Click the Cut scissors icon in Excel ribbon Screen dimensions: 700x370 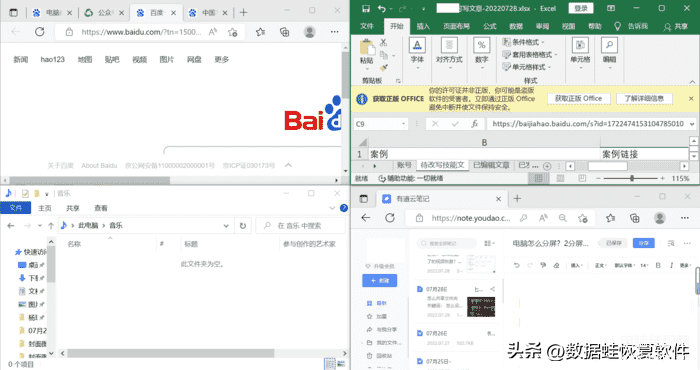tap(383, 43)
